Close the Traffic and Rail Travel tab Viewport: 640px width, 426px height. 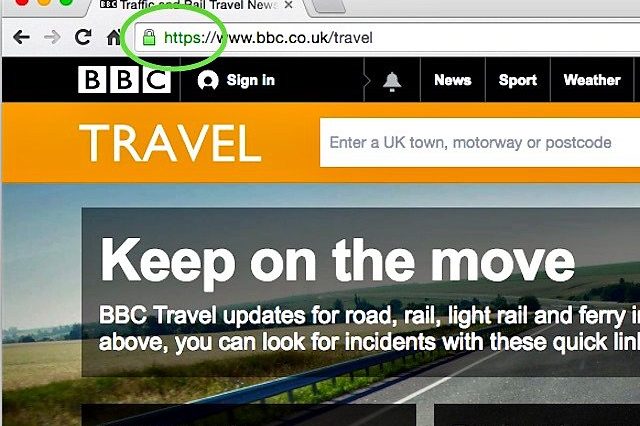[x=289, y=5]
